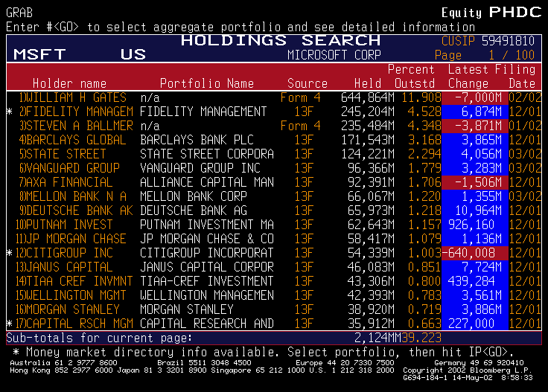Image resolution: width=548 pixels, height=392 pixels.
Task: Click percent outstanding value 11.908
Action: coord(421,97)
